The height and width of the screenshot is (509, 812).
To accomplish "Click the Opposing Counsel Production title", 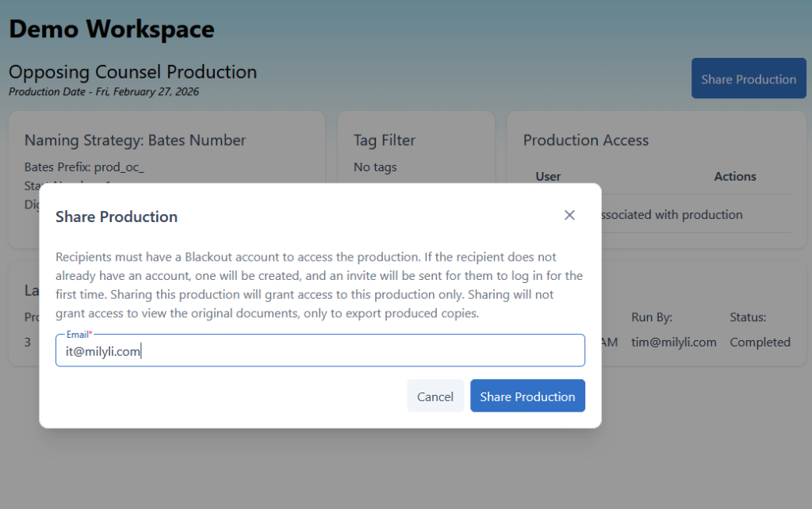I will coord(132,72).
